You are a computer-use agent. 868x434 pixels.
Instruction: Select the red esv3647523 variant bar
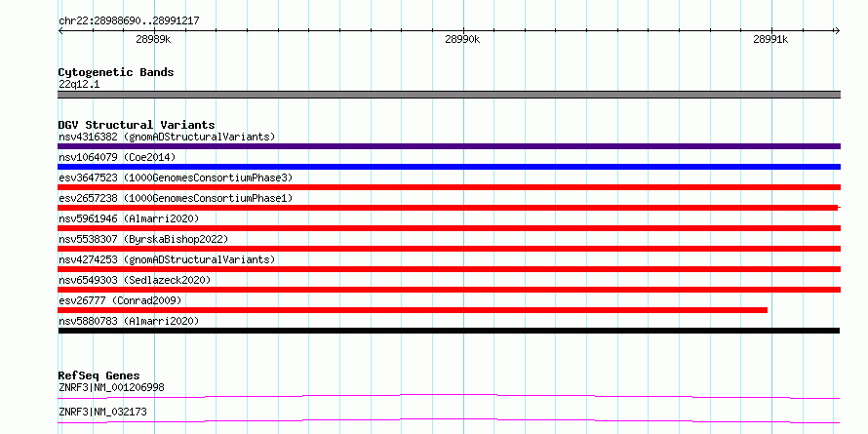pos(449,187)
